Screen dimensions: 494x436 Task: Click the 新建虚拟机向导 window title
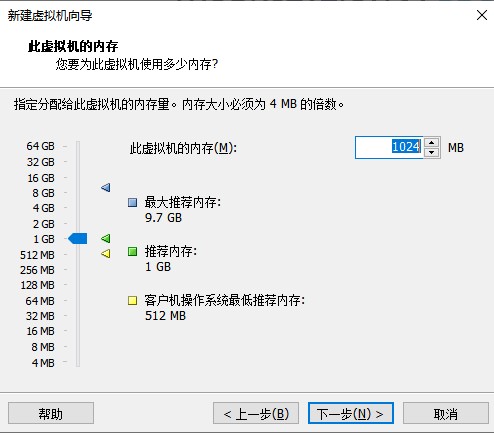pyautogui.click(x=50, y=16)
